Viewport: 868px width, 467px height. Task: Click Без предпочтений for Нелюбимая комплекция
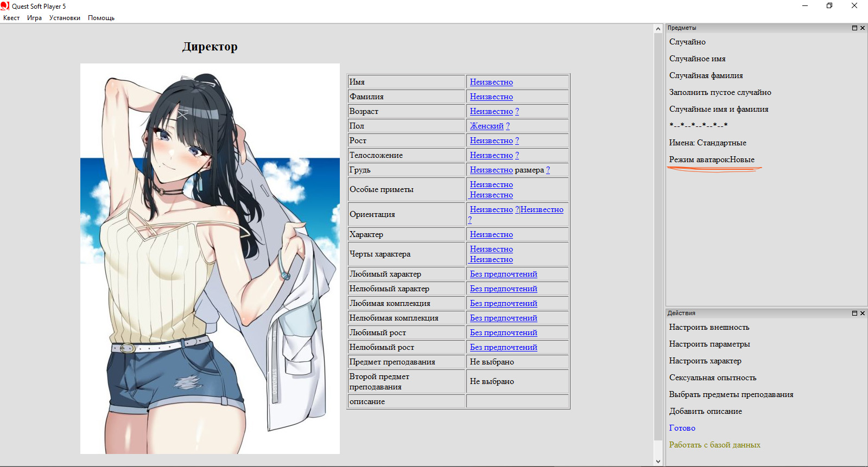504,318
